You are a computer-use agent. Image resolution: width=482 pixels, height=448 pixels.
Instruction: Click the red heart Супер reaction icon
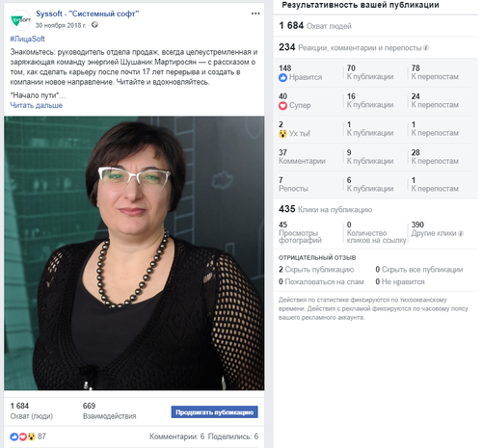point(282,106)
